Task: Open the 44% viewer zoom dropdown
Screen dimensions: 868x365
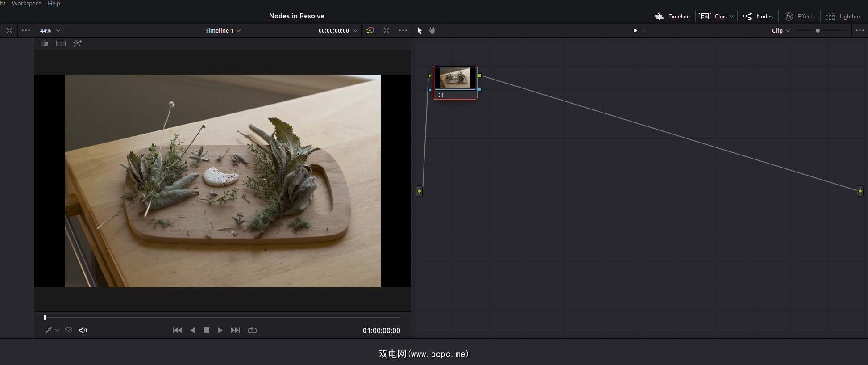Action: pos(50,30)
